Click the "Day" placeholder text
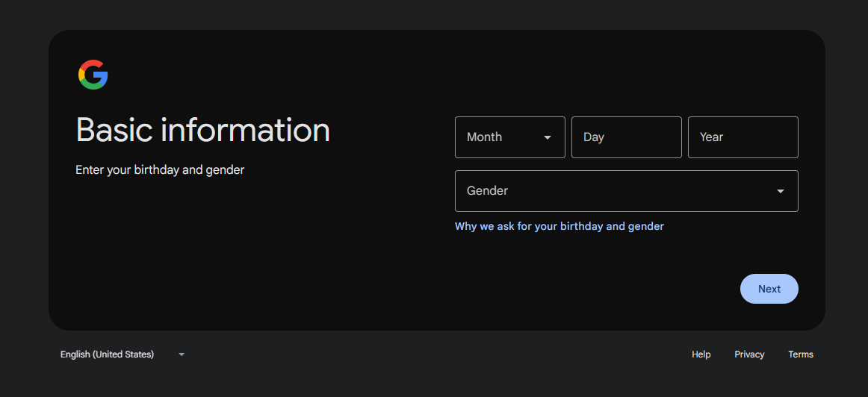The width and height of the screenshot is (868, 397). coord(593,137)
